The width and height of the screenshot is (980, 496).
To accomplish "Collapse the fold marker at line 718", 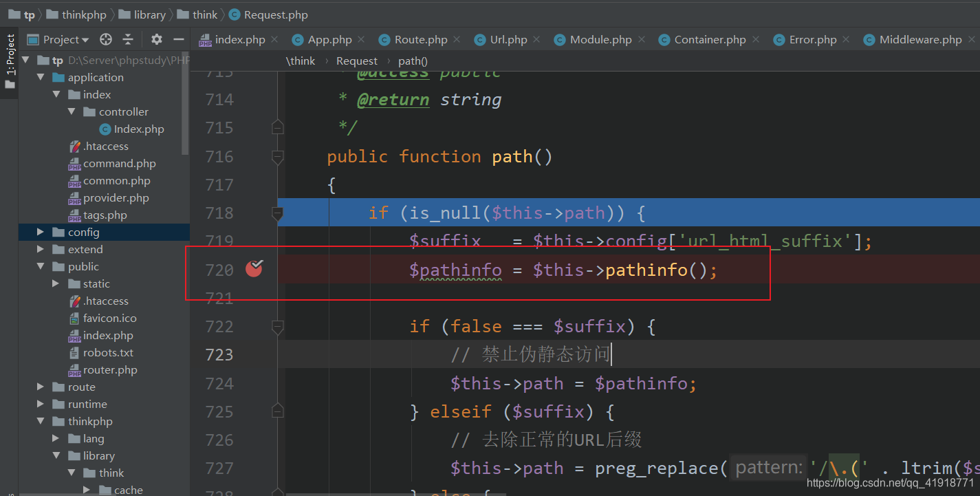I will point(277,214).
